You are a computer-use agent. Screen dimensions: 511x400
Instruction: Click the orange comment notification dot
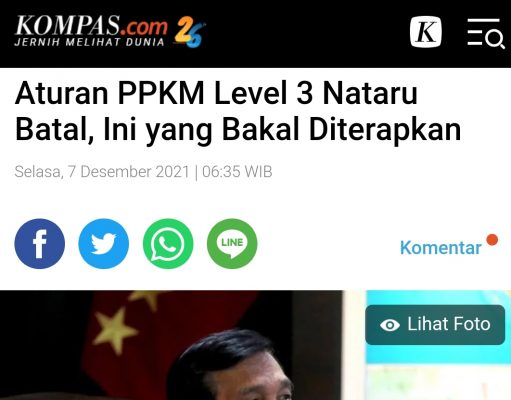(492, 240)
